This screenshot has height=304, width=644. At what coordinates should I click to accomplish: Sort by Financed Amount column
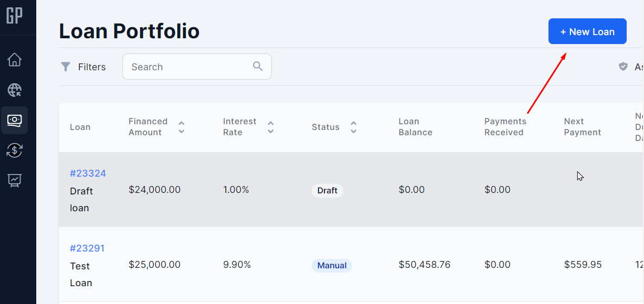[x=181, y=127]
